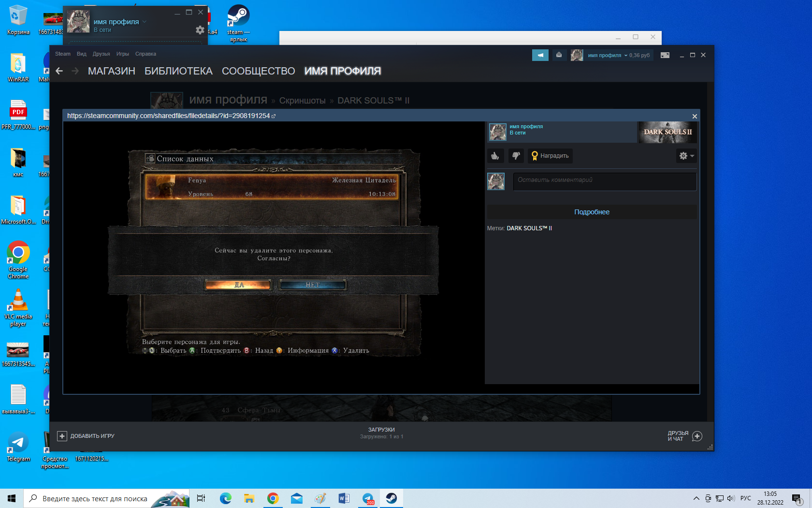Open friends list window settings gear
The image size is (812, 508).
(200, 30)
